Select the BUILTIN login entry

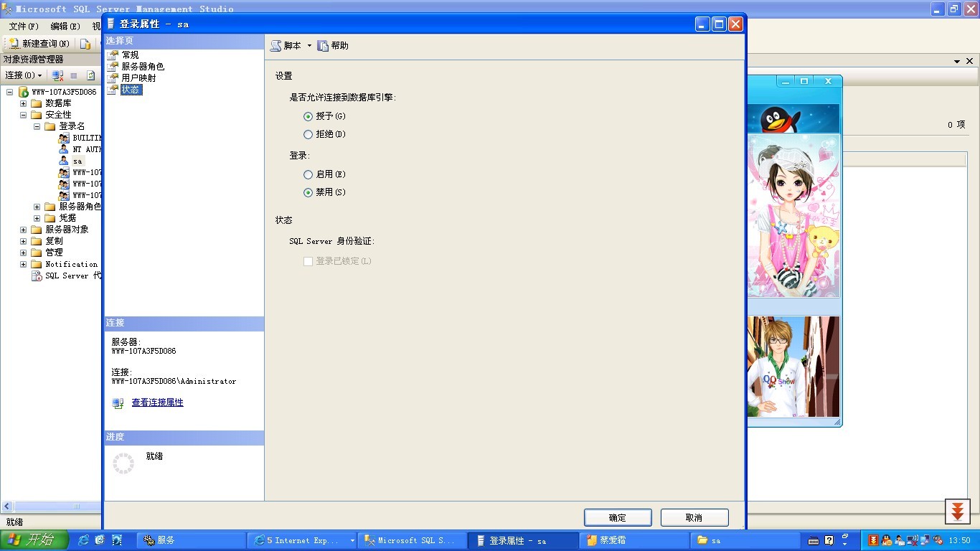(x=87, y=138)
